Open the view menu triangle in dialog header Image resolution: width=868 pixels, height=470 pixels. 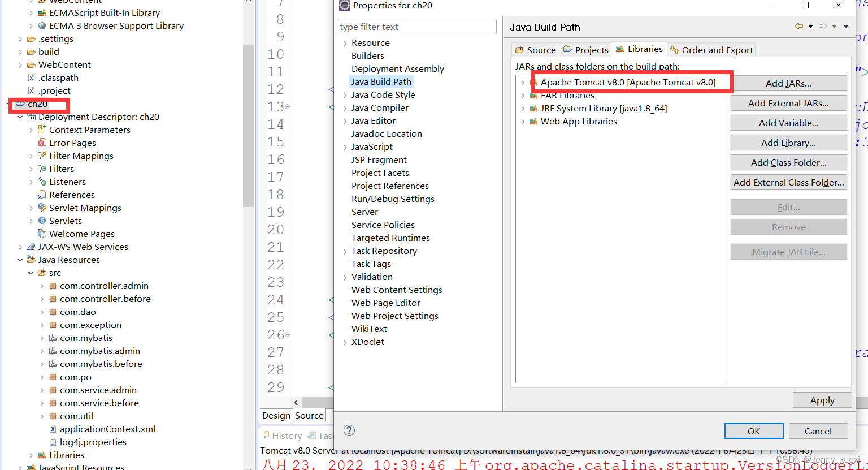pos(846,27)
